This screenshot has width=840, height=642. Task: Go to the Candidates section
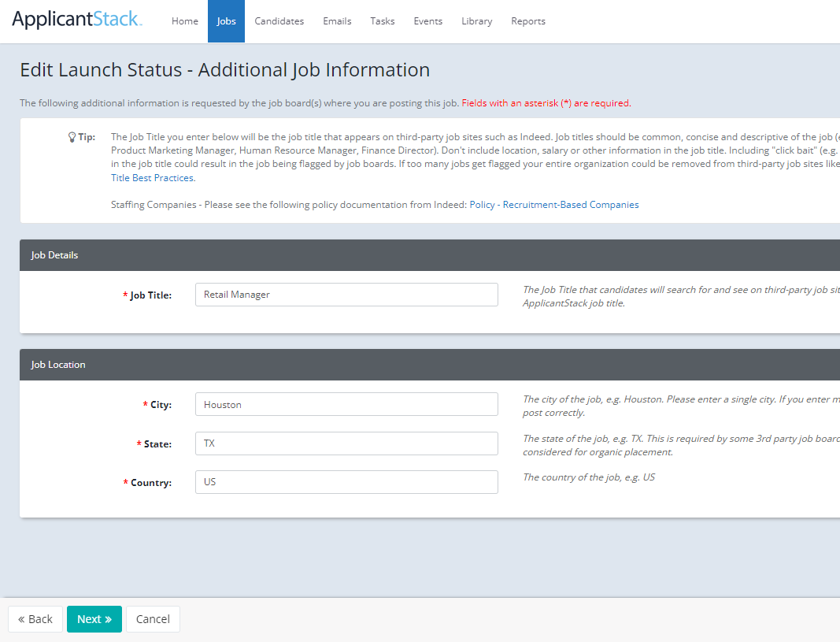coord(279,21)
